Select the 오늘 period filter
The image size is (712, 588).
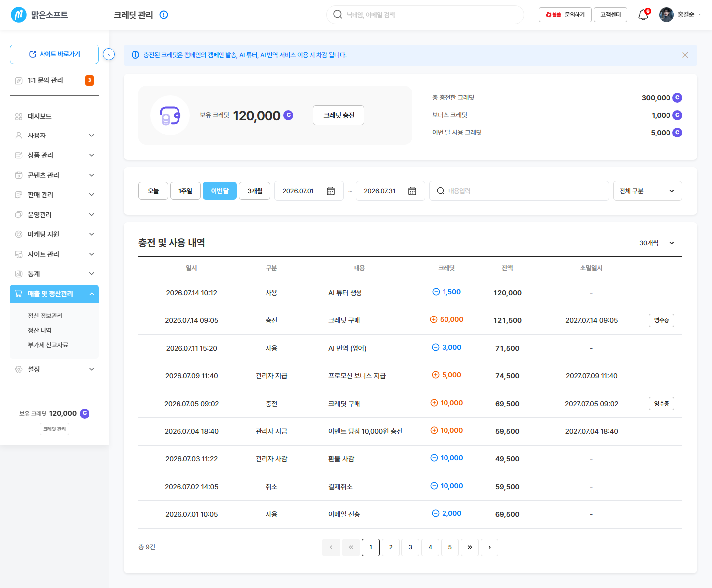pyautogui.click(x=153, y=191)
